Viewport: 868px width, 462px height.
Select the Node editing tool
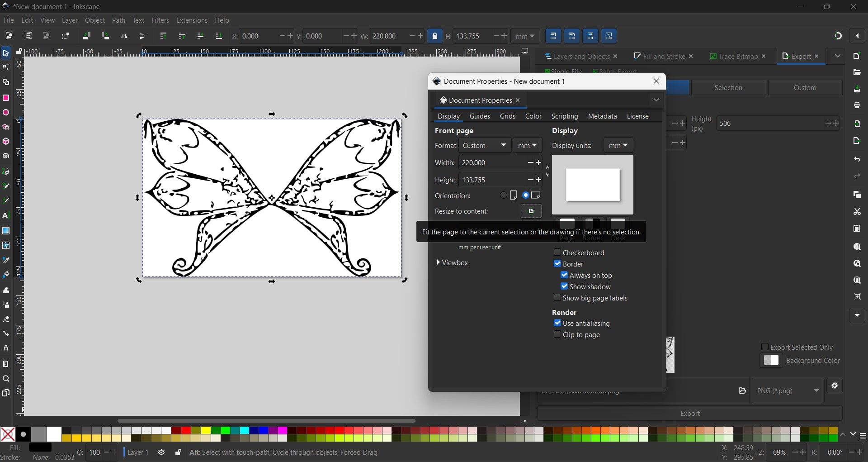coord(6,68)
